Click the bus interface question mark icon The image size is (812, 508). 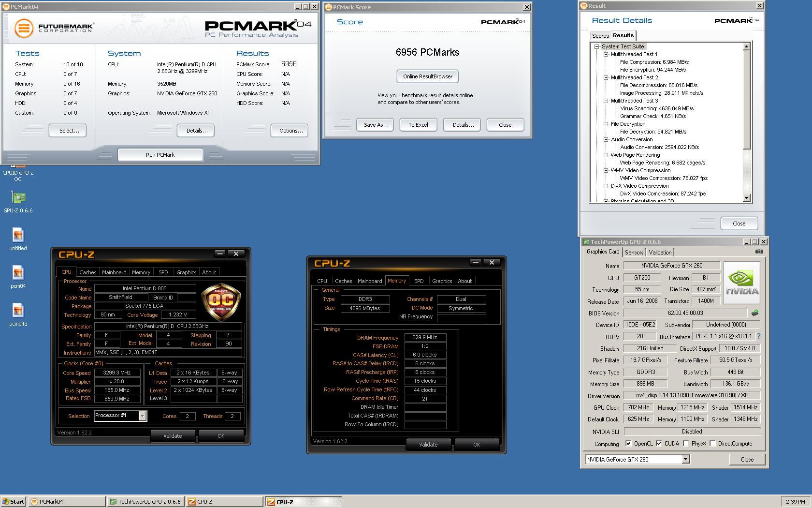(x=758, y=336)
